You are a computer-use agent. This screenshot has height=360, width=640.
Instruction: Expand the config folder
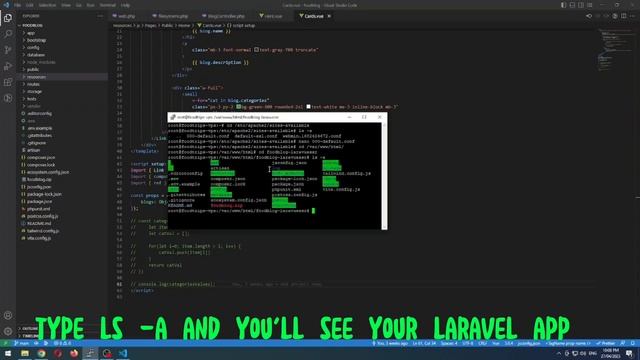(x=33, y=47)
